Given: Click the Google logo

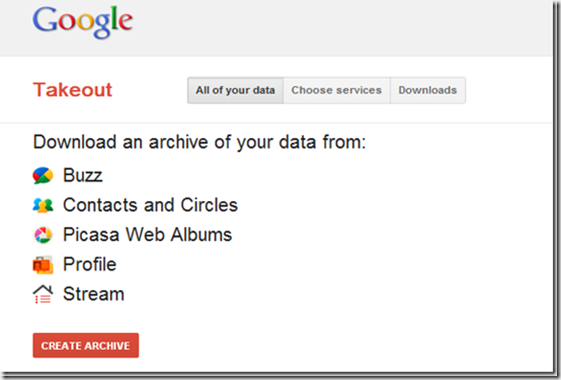Looking at the screenshot, I should pos(83,22).
